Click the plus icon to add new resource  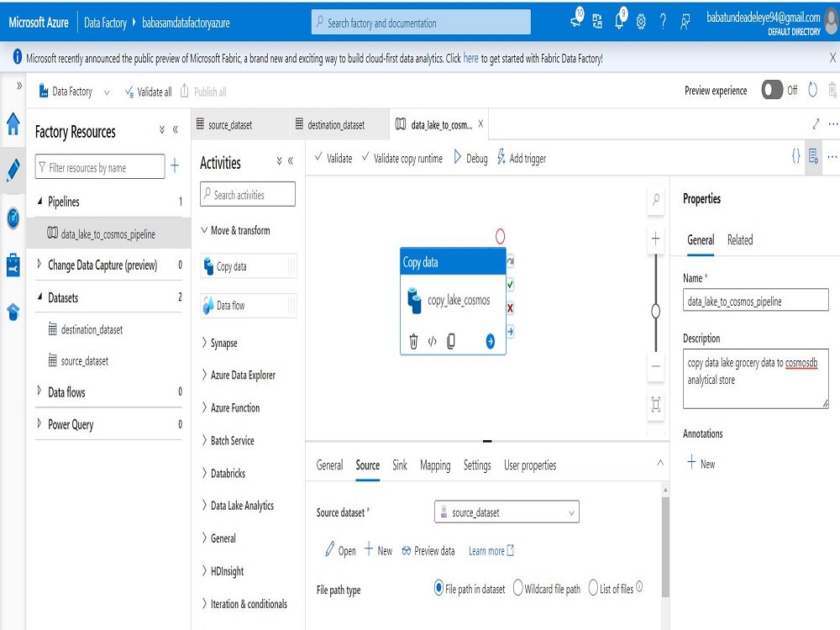coord(175,165)
